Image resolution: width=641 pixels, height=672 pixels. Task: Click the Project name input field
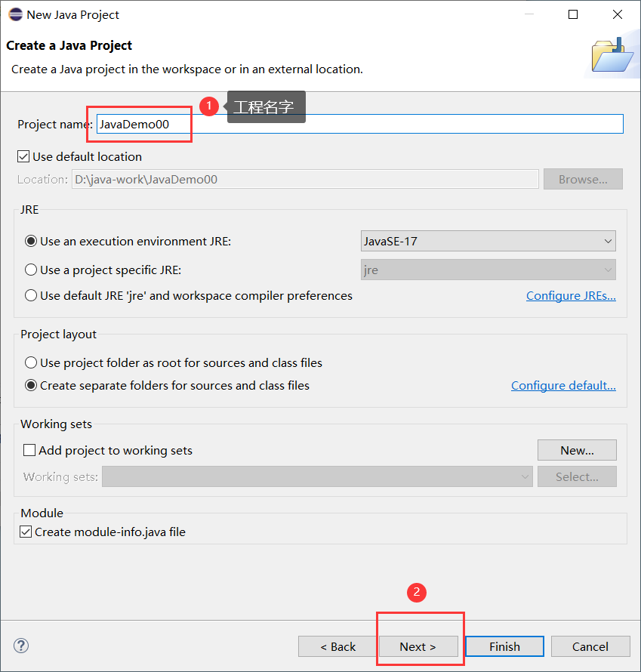360,124
